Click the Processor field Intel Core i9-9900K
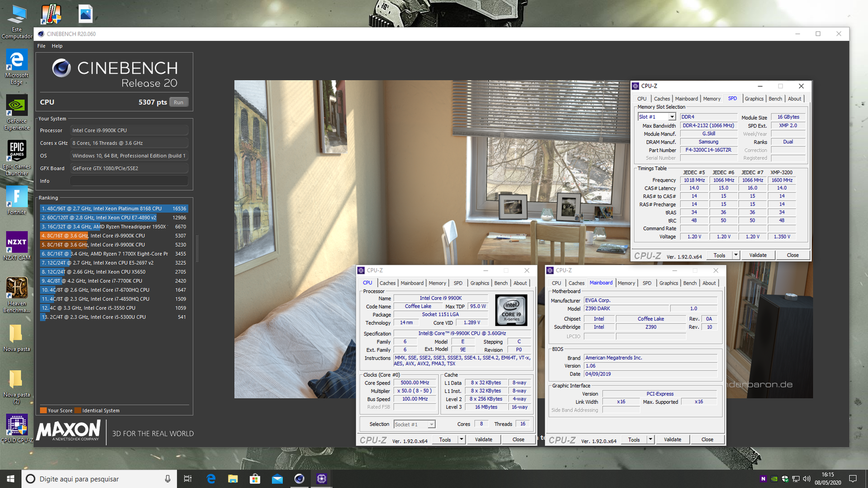Viewport: 868px width, 488px height. point(129,130)
